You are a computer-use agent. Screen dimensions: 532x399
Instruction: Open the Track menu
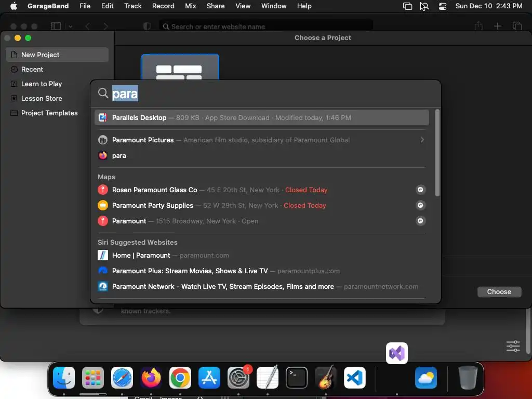point(132,6)
